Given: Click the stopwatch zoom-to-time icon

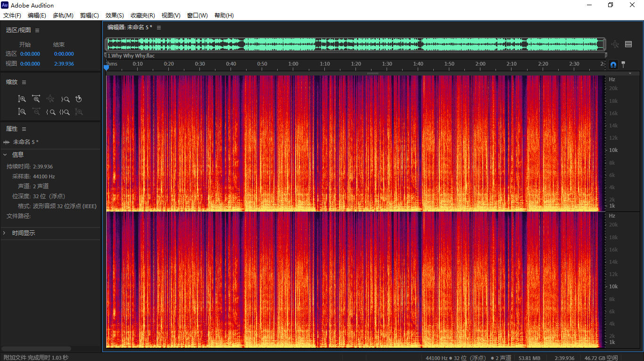Looking at the screenshot, I should (x=79, y=99).
